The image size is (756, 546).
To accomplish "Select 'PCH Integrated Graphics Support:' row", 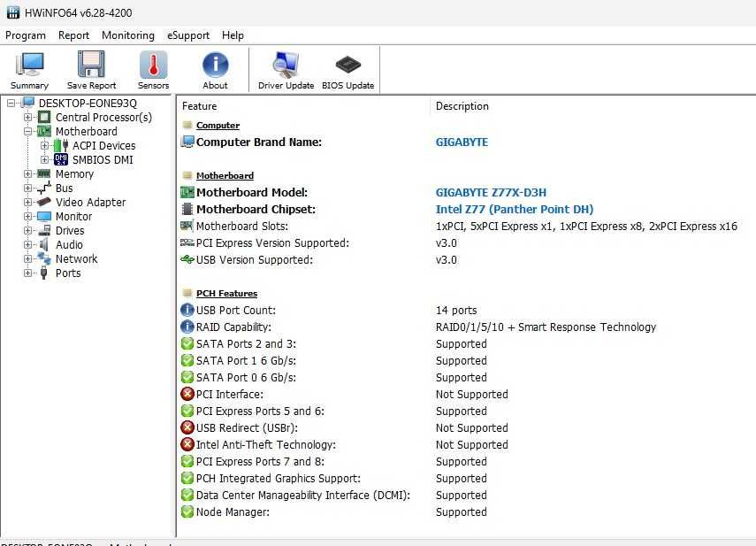I will pos(279,479).
